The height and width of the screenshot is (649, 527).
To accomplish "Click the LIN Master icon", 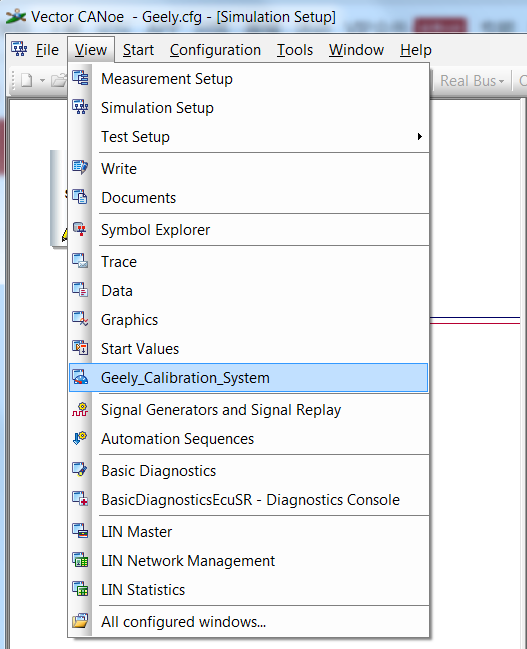I will [80, 531].
